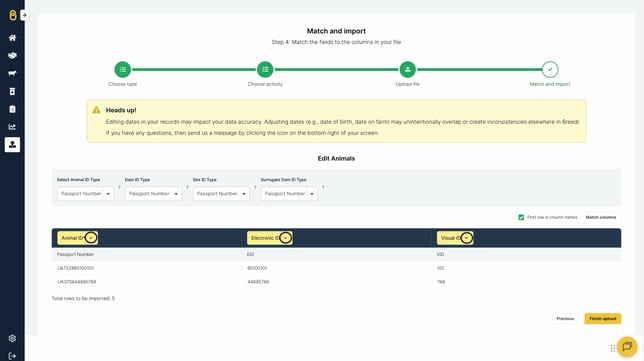The image size is (644, 361).
Task: Open the clipboard icon in the sidebar
Action: pos(12,109)
